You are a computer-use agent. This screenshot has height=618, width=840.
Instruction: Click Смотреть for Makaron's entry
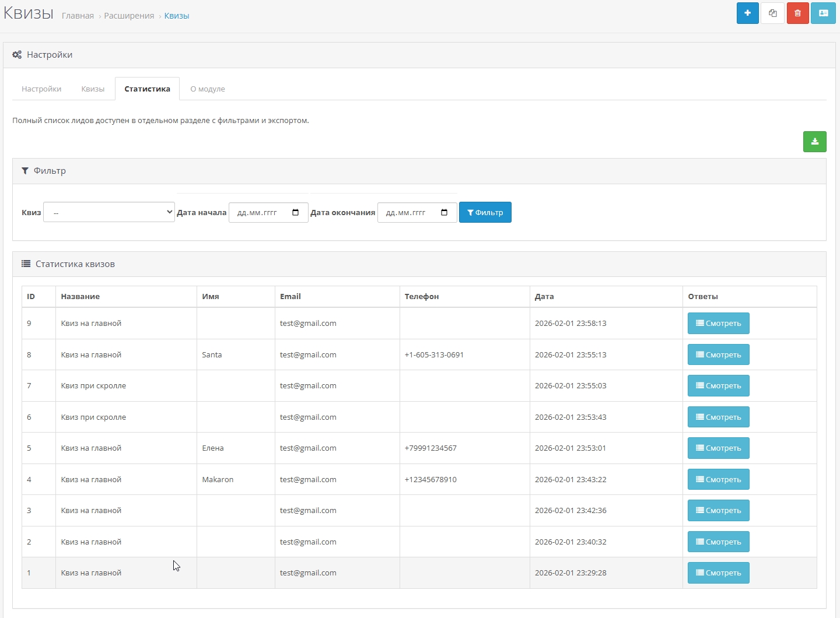[x=718, y=479]
